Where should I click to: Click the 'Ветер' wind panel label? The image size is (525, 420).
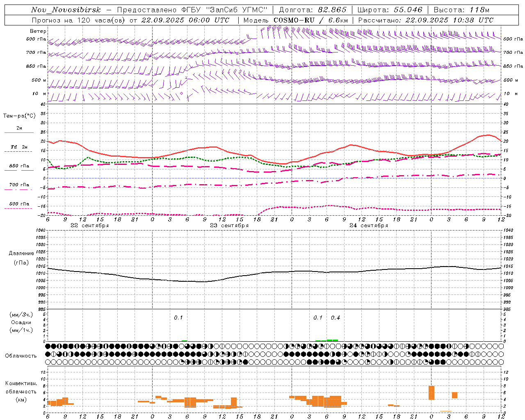pos(38,31)
